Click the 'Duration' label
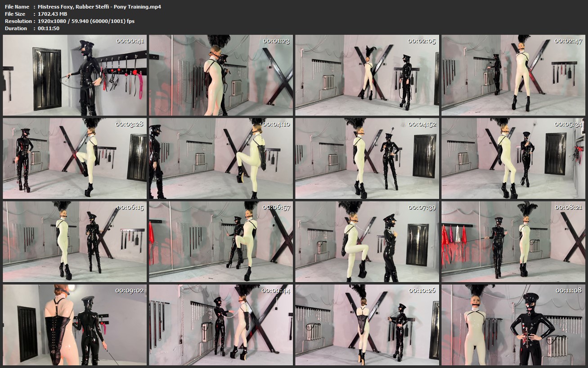 coord(16,28)
